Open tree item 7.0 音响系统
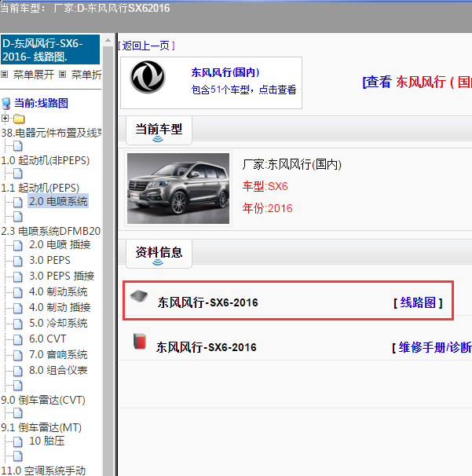Image resolution: width=472 pixels, height=476 pixels. pos(58,354)
